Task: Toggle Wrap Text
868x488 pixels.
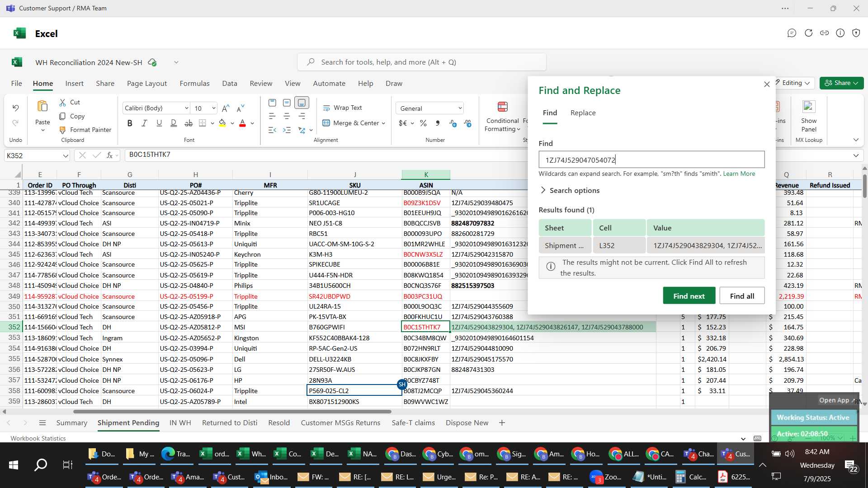Action: 342,108
